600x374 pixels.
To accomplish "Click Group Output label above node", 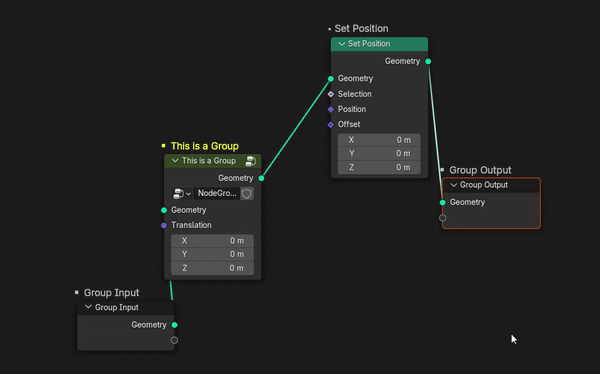I will tap(480, 170).
